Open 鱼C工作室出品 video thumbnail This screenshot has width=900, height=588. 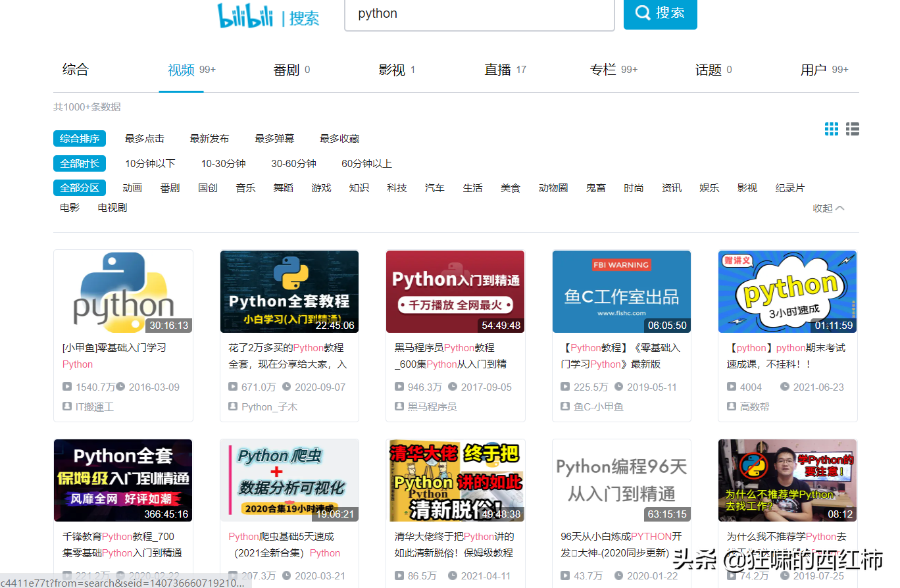[x=622, y=292]
